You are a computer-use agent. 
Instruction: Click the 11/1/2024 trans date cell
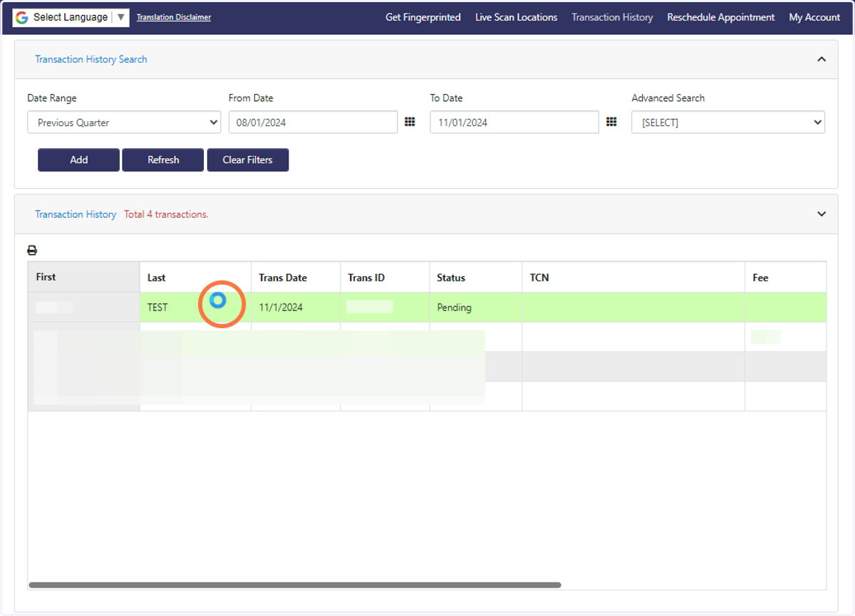[296, 308]
